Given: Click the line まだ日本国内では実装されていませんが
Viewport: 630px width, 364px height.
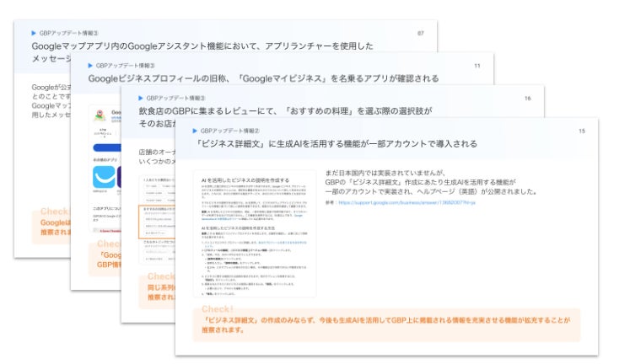Looking at the screenshot, I should click(385, 173).
